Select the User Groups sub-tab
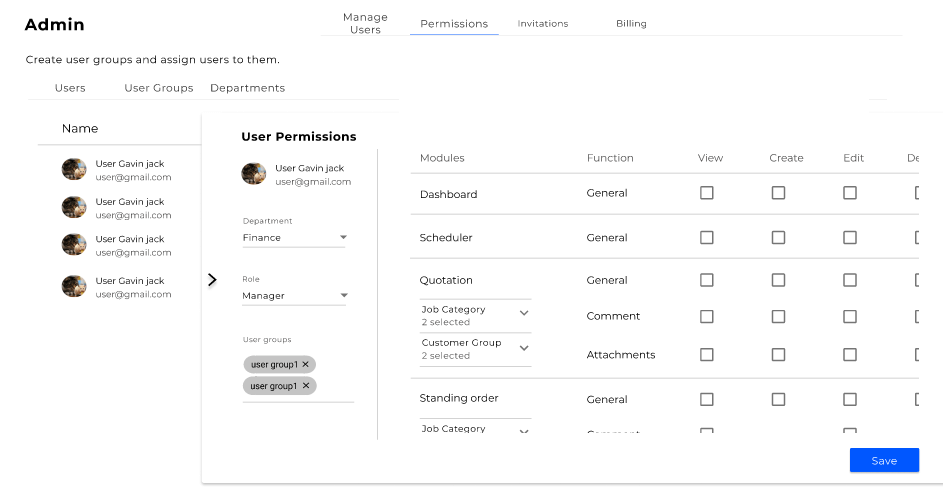This screenshot has width=943, height=497. tap(159, 88)
